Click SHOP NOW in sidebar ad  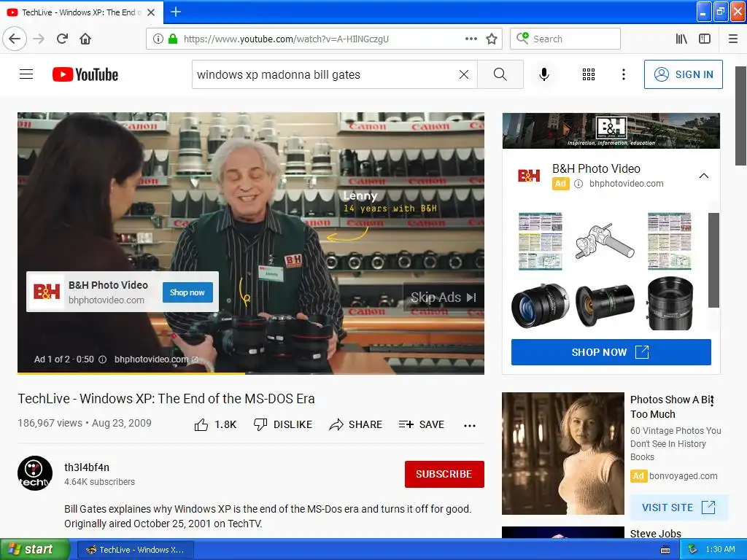coord(611,352)
